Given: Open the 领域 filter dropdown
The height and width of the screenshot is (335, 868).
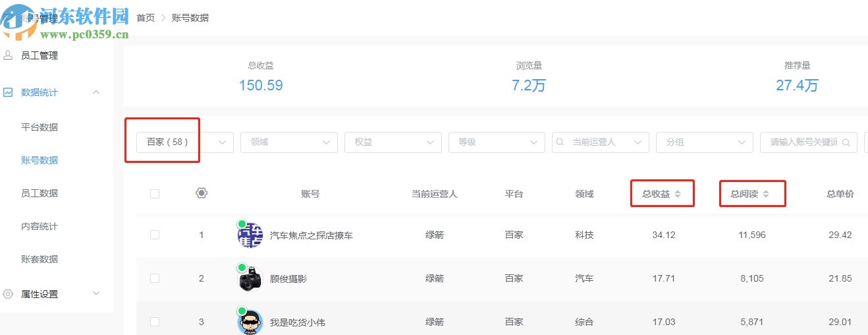Looking at the screenshot, I should tap(289, 142).
